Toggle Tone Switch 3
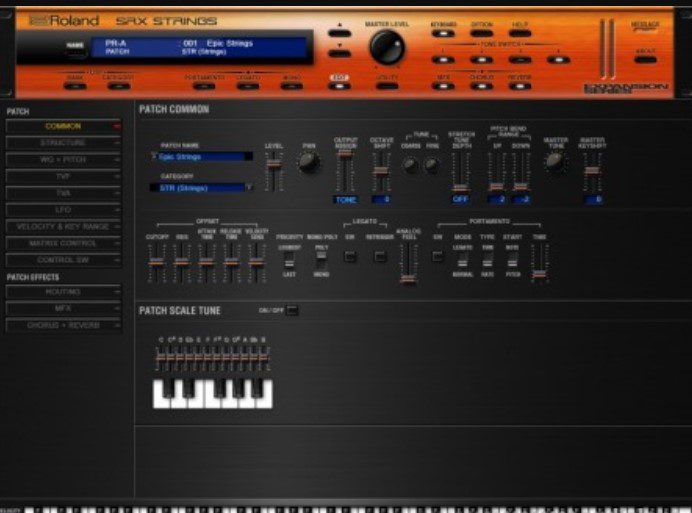Viewport: 692px width, 513px height. click(519, 60)
